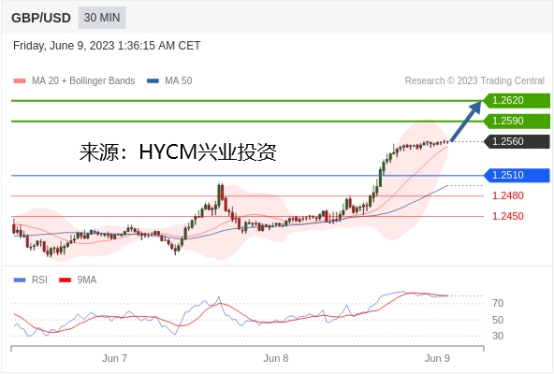Click the 1.2560 current price tag
Screen dimensions: 554x374
click(517, 142)
